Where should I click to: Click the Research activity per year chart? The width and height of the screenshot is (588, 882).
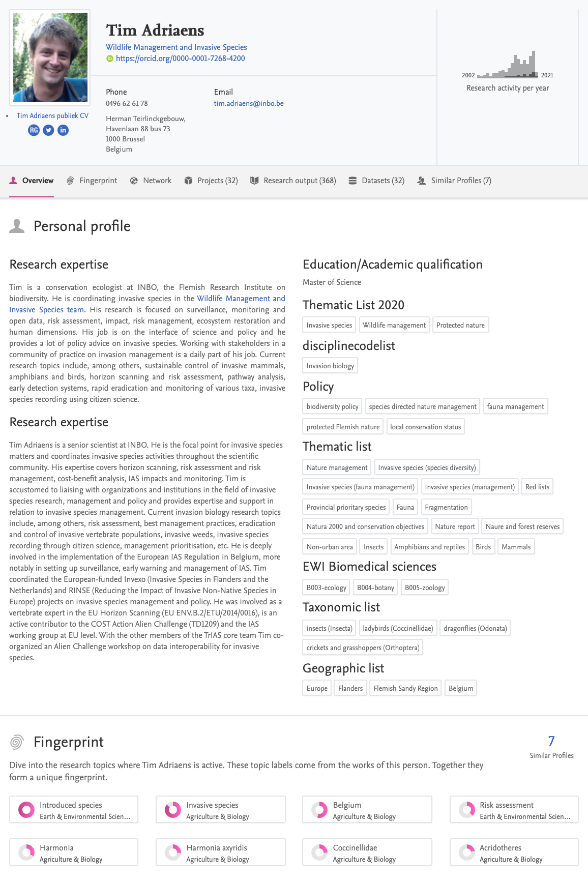508,66
